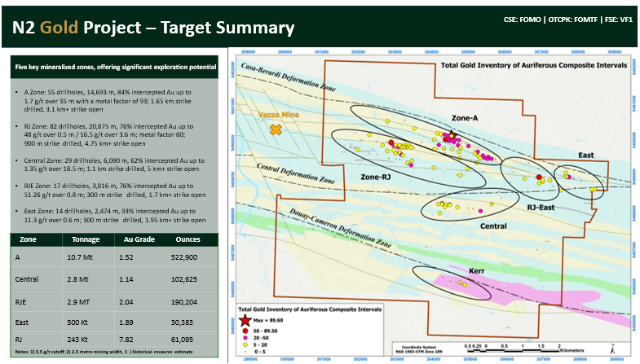Select the Au Grade column header
Image resolution: width=640 pixels, height=364 pixels.
click(x=135, y=240)
